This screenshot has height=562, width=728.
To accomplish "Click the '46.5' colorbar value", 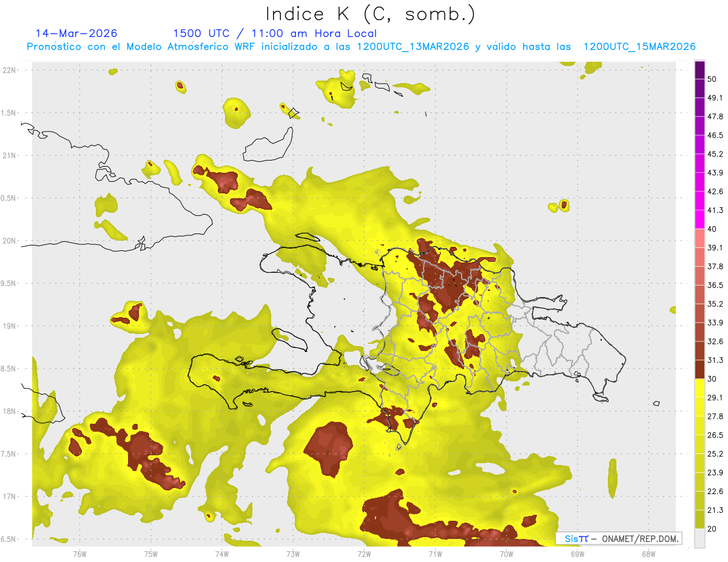I will click(x=715, y=135).
